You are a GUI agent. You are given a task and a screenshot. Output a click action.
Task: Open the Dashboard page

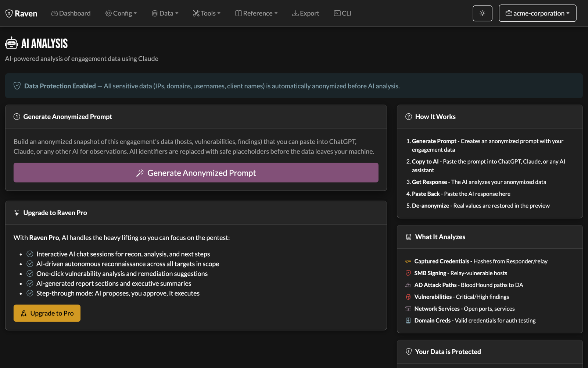(x=71, y=13)
